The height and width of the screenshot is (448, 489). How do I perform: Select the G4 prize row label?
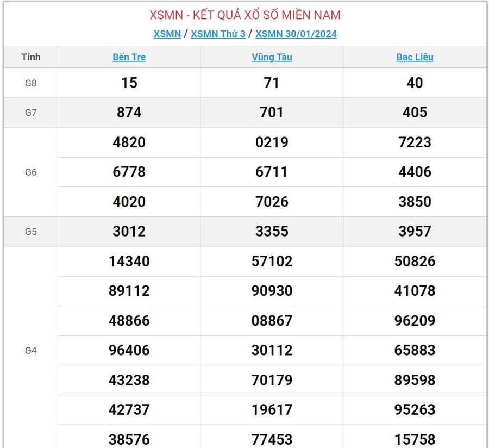coord(31,351)
